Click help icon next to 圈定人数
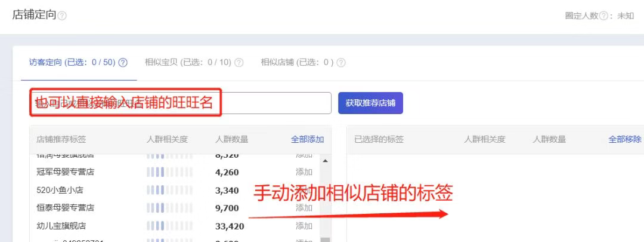The height and width of the screenshot is (242, 644). click(603, 16)
